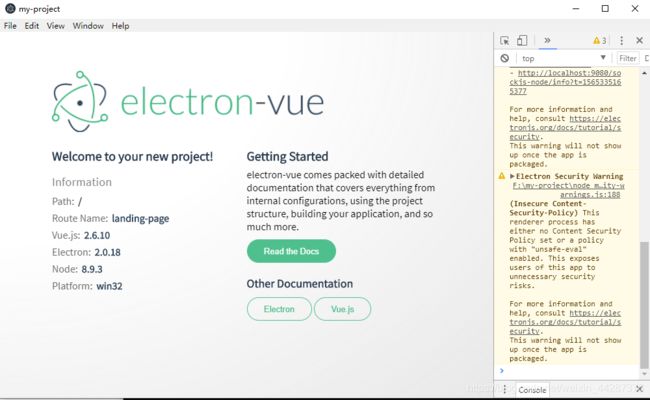Open the View menu
This screenshot has width=650, height=400.
pos(56,26)
